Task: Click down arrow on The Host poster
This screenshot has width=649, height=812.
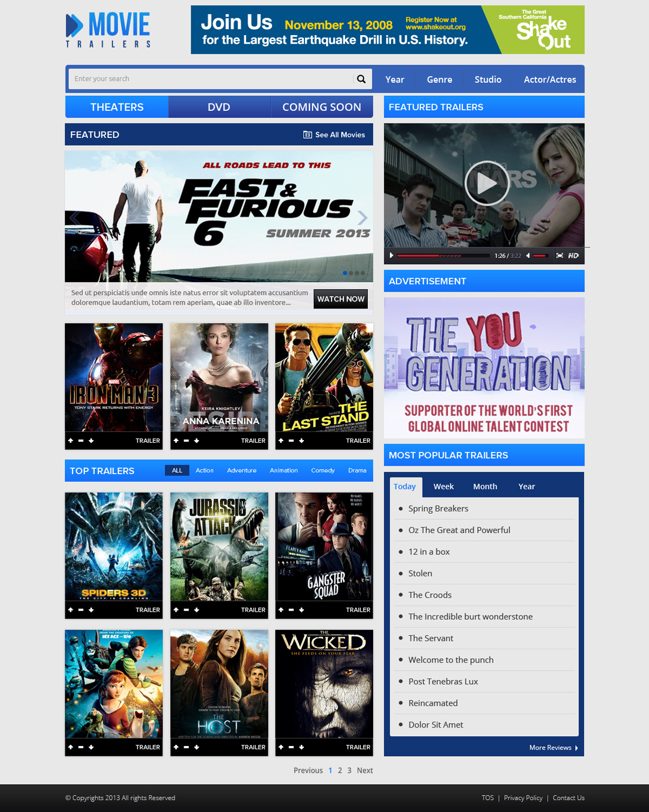Action: click(x=197, y=747)
